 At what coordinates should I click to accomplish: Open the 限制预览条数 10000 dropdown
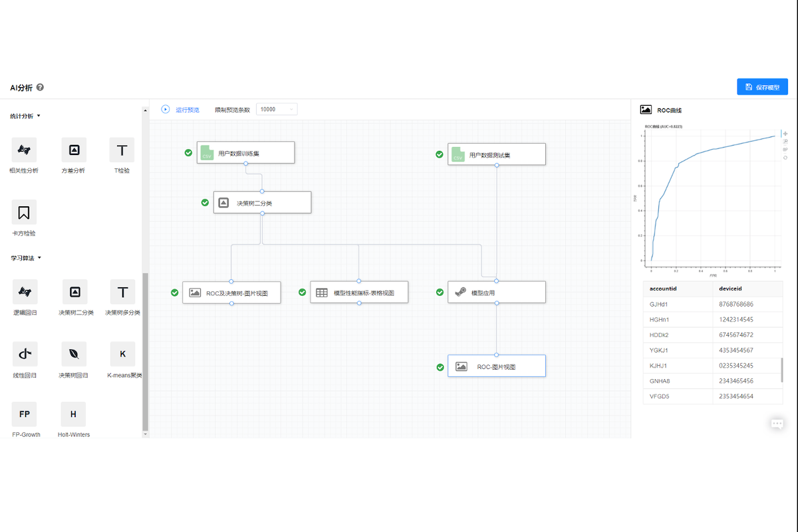pyautogui.click(x=277, y=109)
